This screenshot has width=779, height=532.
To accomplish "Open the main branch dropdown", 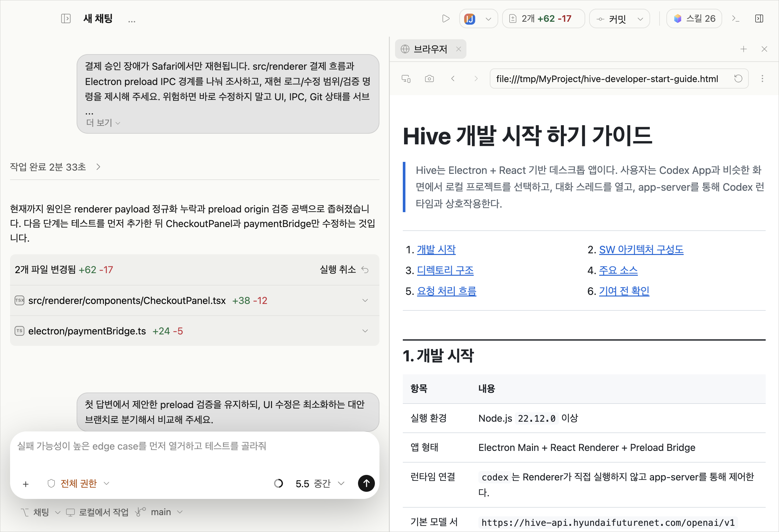I will 159,512.
